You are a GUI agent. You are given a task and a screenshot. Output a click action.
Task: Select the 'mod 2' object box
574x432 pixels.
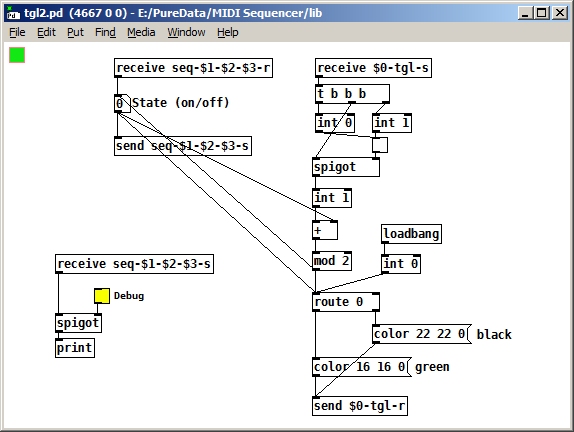pos(332,261)
